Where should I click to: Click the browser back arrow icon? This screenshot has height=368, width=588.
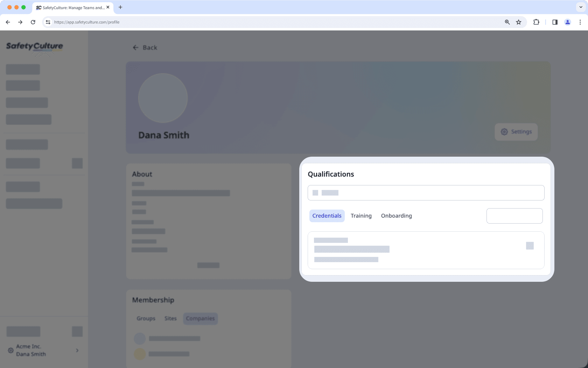coord(8,22)
